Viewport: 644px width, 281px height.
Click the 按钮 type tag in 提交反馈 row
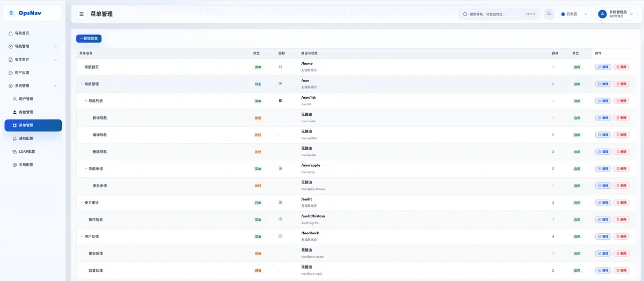(258, 254)
